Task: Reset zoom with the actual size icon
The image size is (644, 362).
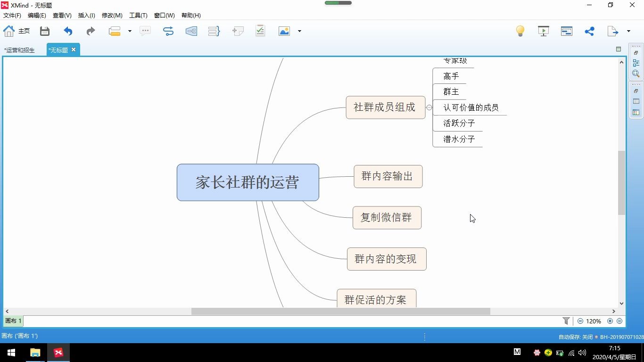Action: 619,321
